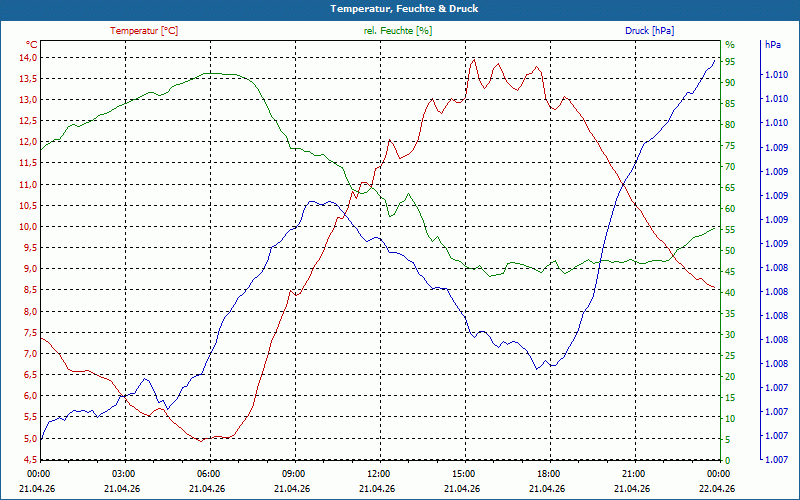Viewport: 800px width, 500px height.
Task: Click the '7,0' temperature axis value
Action: pyautogui.click(x=30, y=354)
